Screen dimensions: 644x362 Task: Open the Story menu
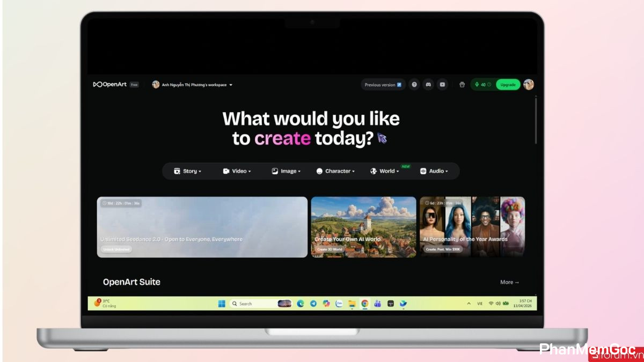(x=187, y=171)
